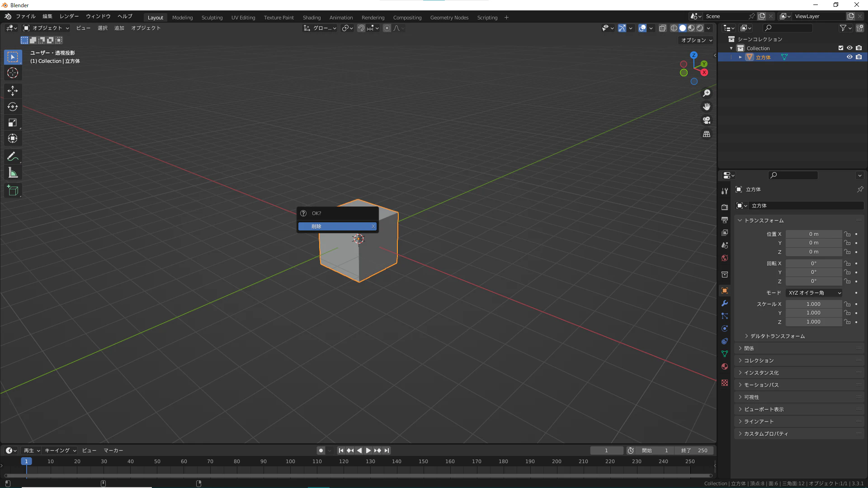The width and height of the screenshot is (868, 488).
Task: Toggle X-ray display in viewport header
Action: (x=663, y=28)
